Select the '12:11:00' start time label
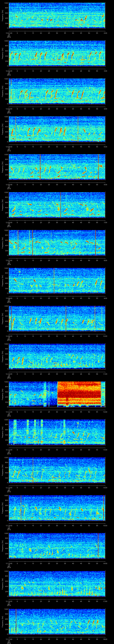Viewport: 114px width, 644px height. [x=9, y=412]
